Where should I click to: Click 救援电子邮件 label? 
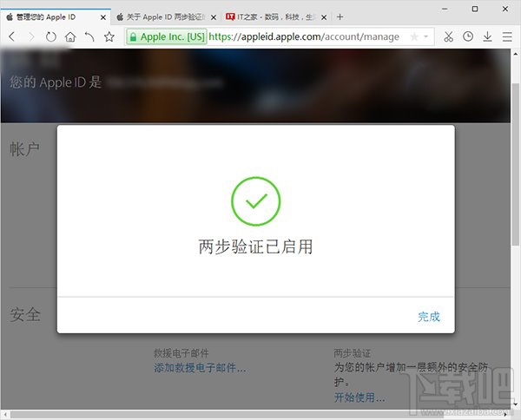[x=181, y=353]
